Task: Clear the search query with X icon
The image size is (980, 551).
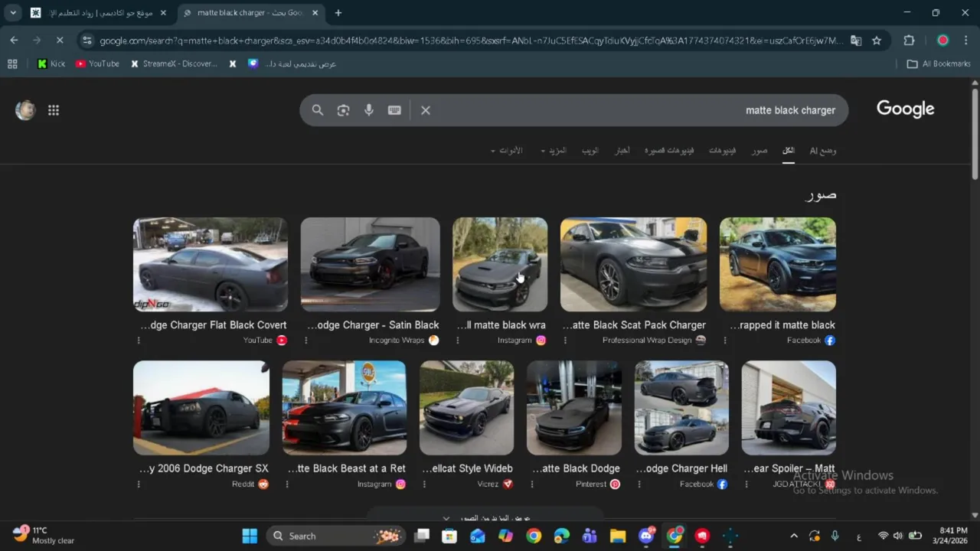Action: click(426, 110)
